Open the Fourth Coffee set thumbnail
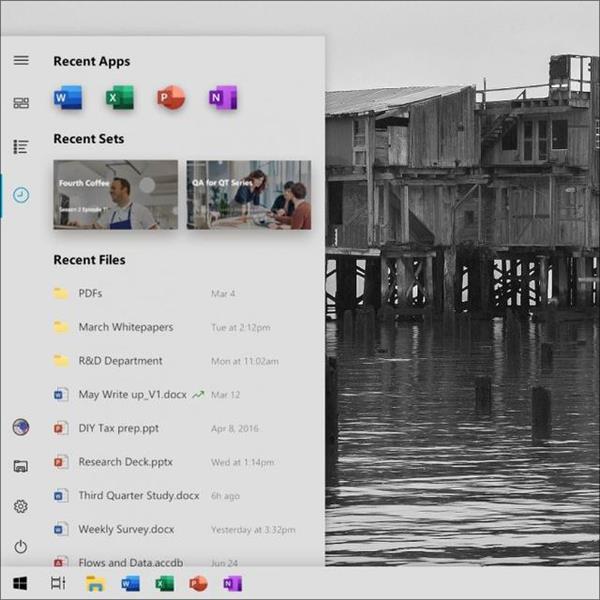 tap(115, 194)
